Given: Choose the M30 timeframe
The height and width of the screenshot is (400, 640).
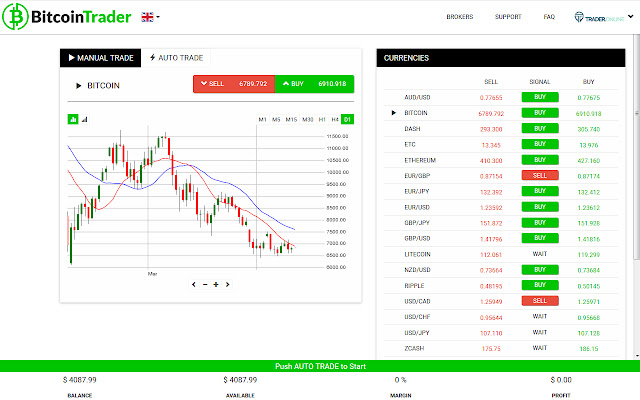Looking at the screenshot, I should click(x=307, y=119).
